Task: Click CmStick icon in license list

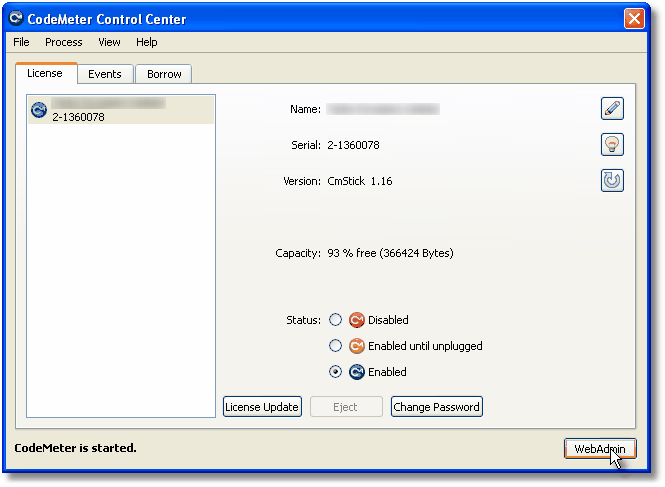Action: click(39, 110)
